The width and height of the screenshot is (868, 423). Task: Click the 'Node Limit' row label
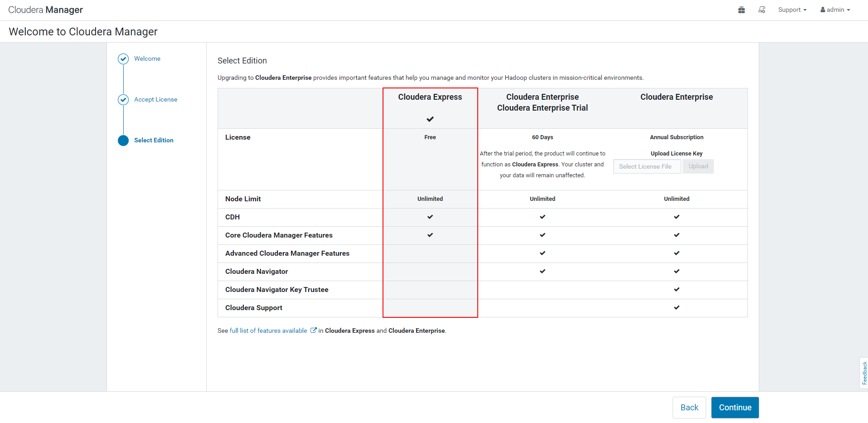[x=243, y=199]
